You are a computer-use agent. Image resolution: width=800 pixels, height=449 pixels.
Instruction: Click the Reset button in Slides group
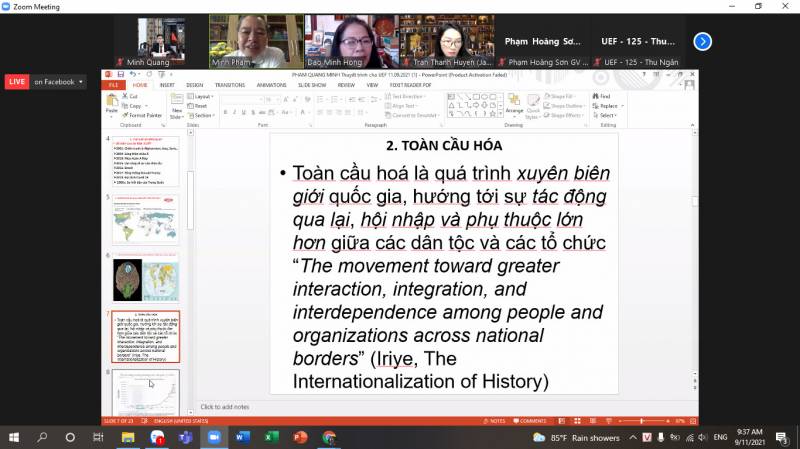(x=201, y=105)
